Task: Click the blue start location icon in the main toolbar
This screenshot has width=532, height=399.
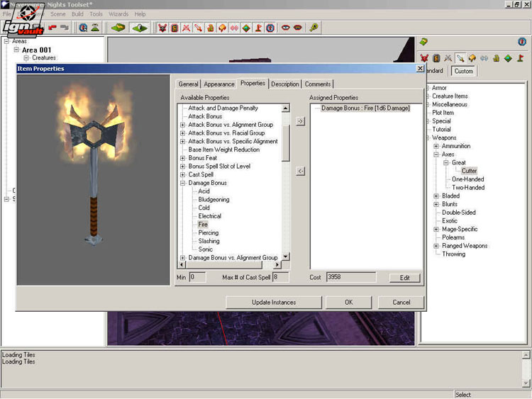Action: [x=270, y=28]
